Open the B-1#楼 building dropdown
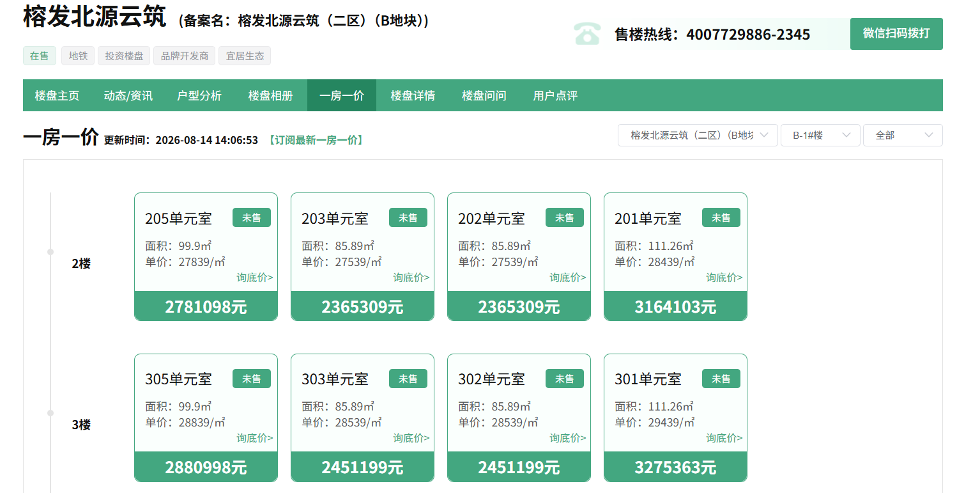The width and height of the screenshot is (980, 493). tap(820, 135)
